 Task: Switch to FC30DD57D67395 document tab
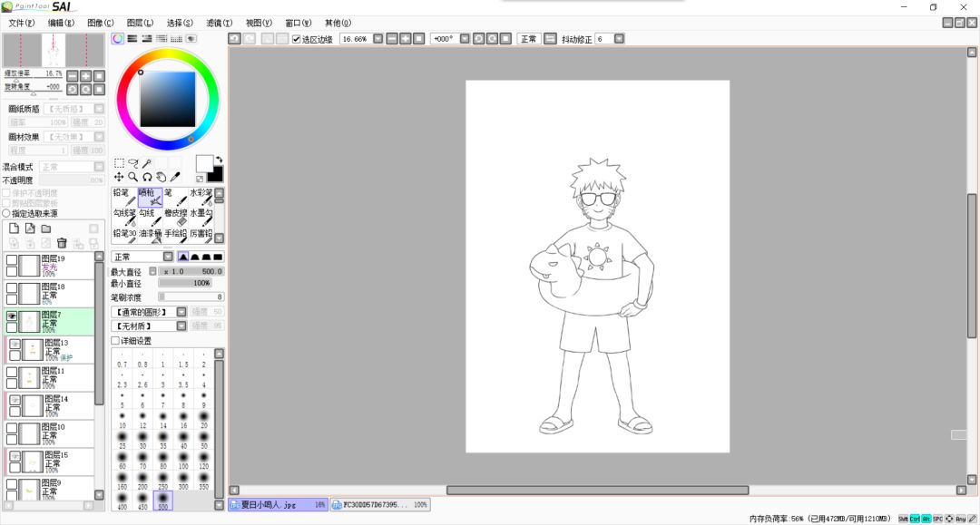380,504
